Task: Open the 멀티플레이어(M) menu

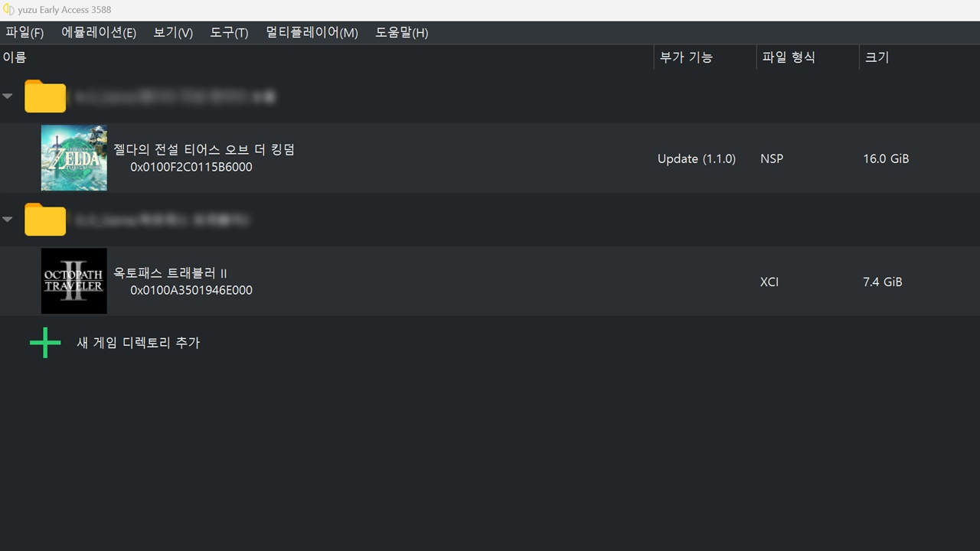Action: (x=312, y=33)
